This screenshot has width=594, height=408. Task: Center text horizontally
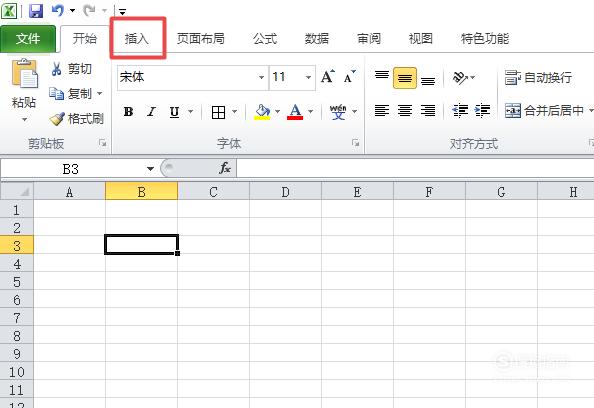pos(405,111)
